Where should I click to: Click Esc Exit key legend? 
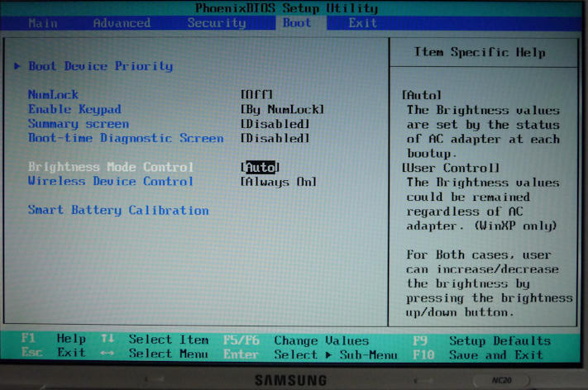54,353
